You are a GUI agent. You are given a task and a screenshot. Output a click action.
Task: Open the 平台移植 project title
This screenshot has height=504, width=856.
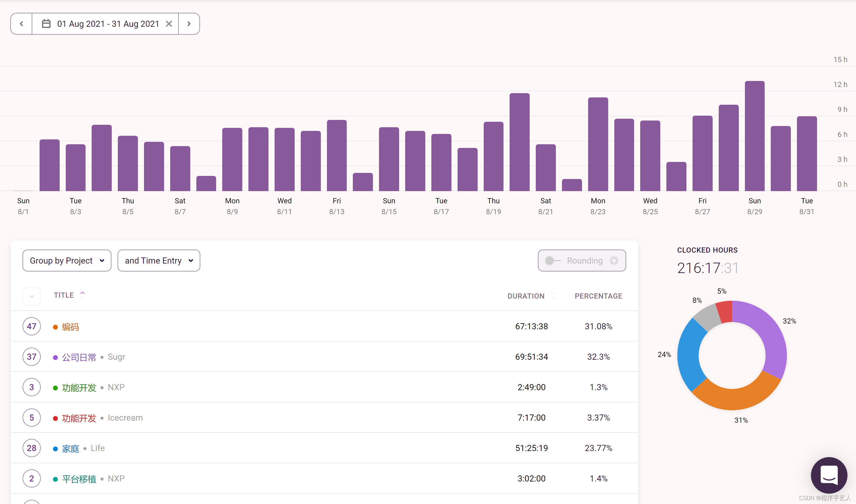click(79, 479)
